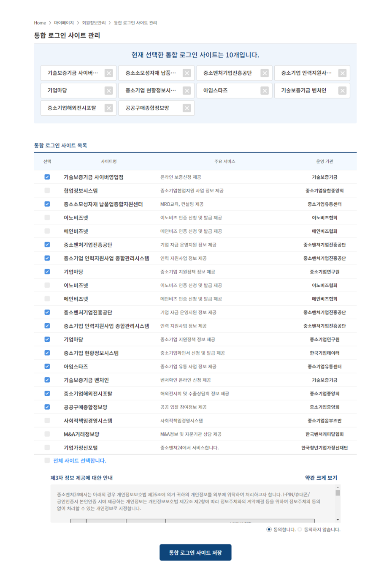Click the M&A거래정보망 site name

tap(81, 434)
